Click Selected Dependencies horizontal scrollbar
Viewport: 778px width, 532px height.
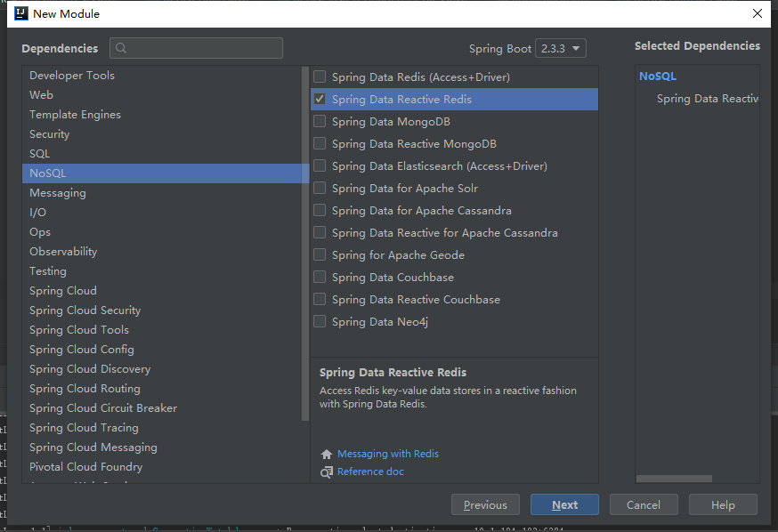674,479
